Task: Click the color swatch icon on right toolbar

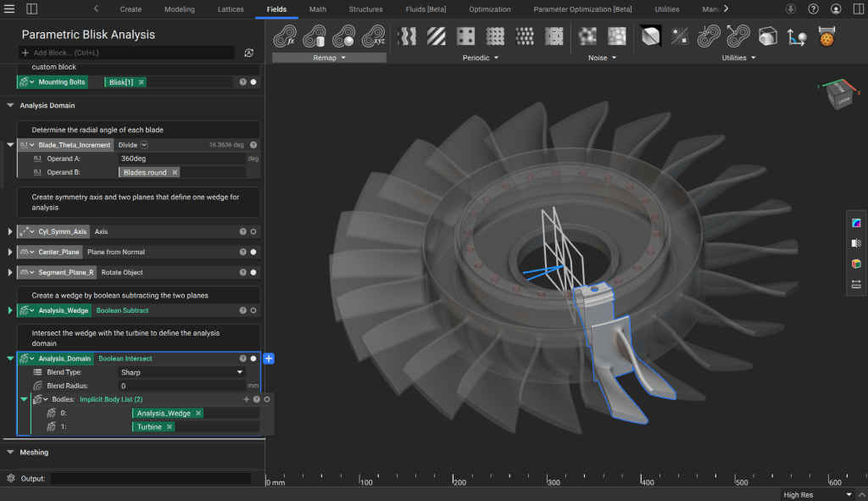Action: (855, 223)
